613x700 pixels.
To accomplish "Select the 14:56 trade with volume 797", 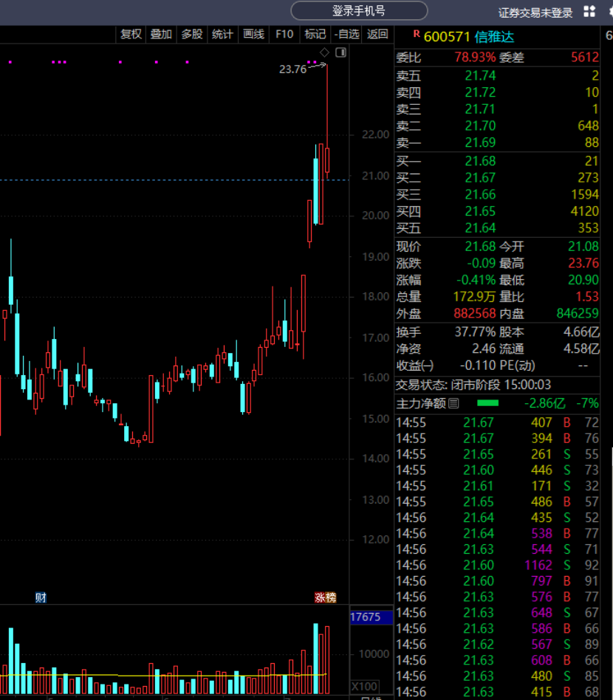I will (x=497, y=581).
